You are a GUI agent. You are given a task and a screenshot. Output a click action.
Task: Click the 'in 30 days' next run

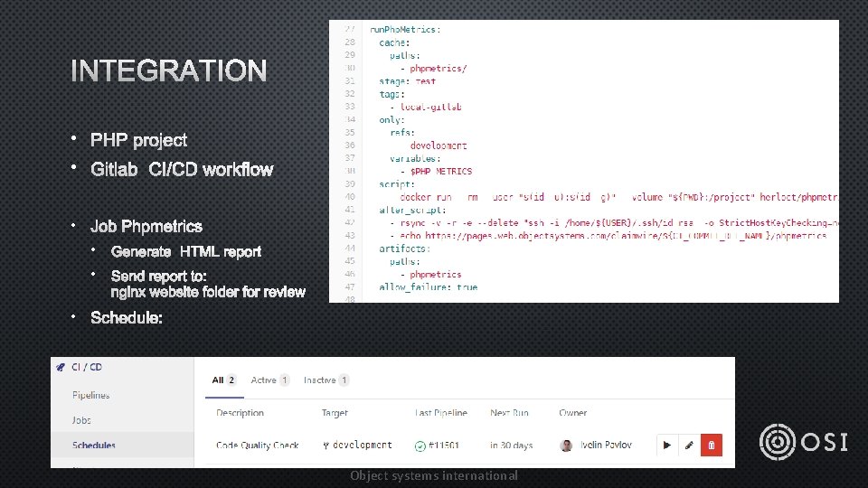(x=512, y=445)
